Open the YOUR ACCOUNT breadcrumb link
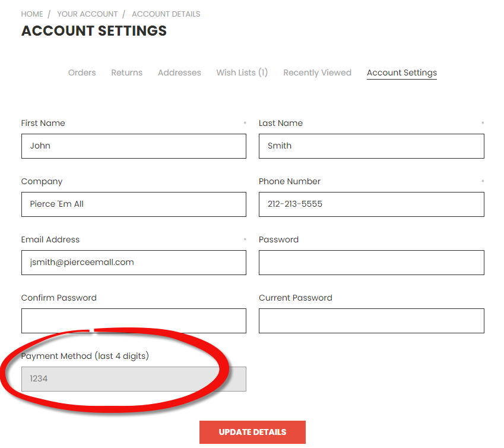The height and width of the screenshot is (448, 504). coord(87,14)
